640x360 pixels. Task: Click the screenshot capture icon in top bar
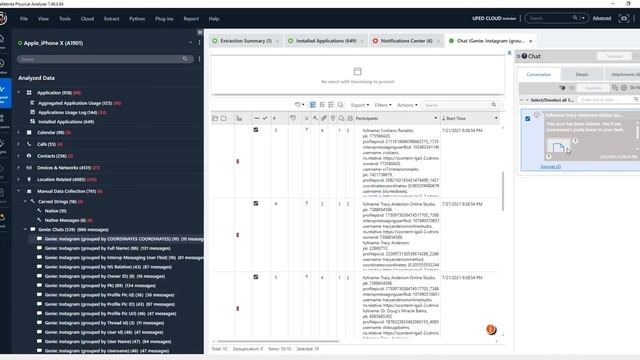(x=623, y=18)
